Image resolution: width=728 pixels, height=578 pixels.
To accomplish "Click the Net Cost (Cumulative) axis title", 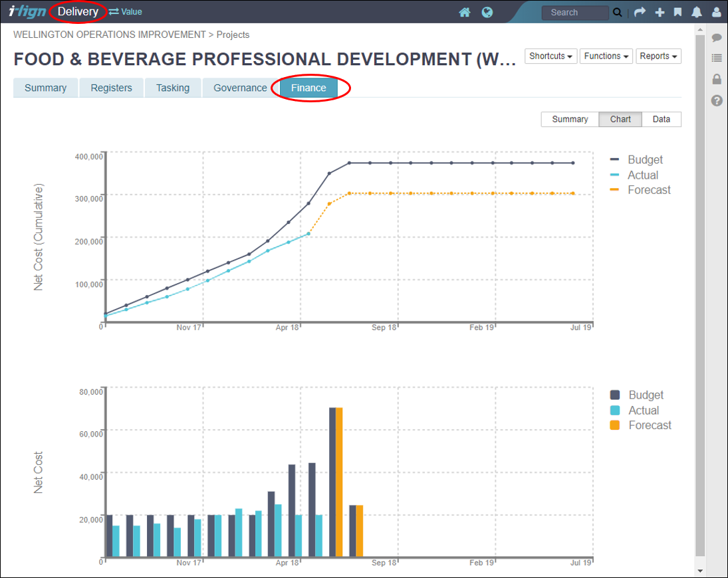I will point(39,237).
